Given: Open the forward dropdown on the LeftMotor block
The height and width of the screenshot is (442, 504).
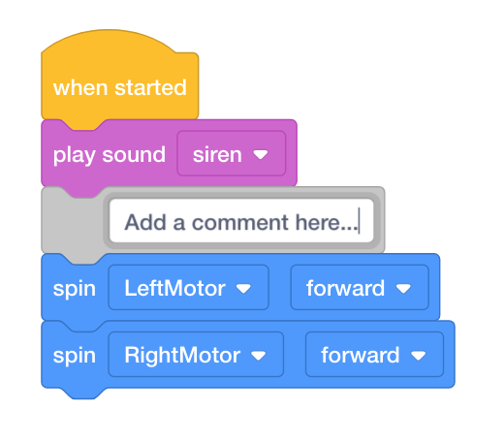Looking at the screenshot, I should [360, 287].
